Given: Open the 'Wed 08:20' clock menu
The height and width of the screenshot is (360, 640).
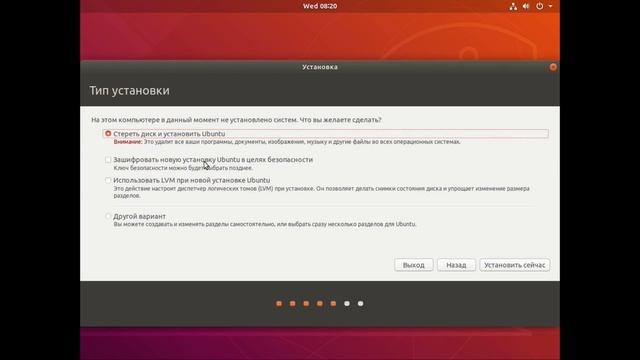Looking at the screenshot, I should pyautogui.click(x=320, y=6).
